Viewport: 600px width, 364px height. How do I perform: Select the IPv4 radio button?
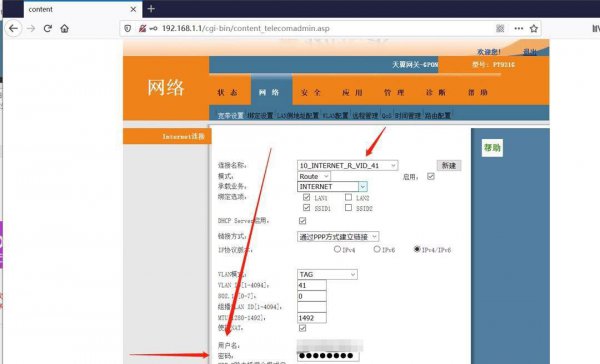point(337,249)
